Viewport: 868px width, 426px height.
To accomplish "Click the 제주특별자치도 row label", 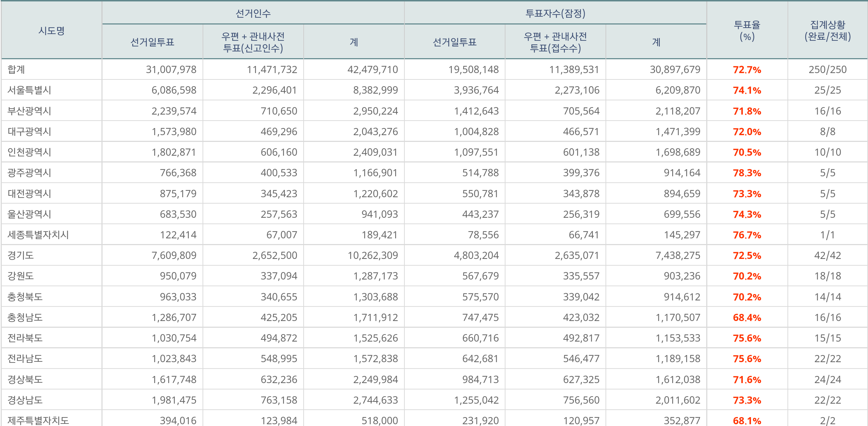I will (x=38, y=420).
